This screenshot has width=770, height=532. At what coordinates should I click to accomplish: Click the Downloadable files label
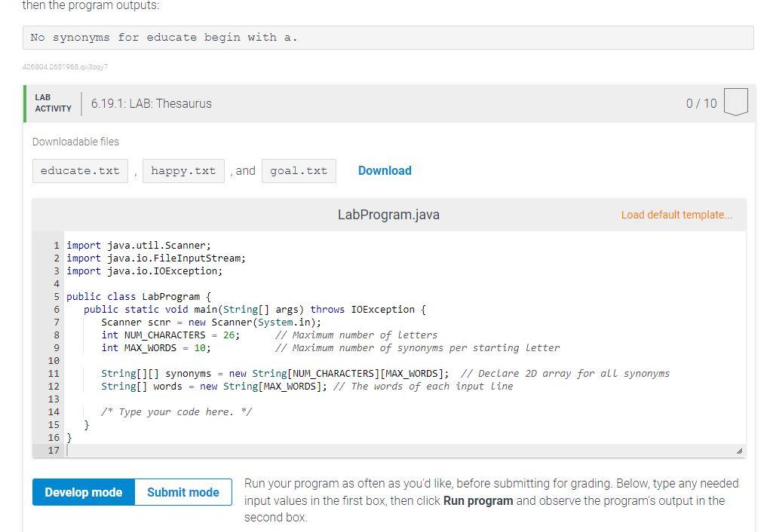(x=75, y=142)
